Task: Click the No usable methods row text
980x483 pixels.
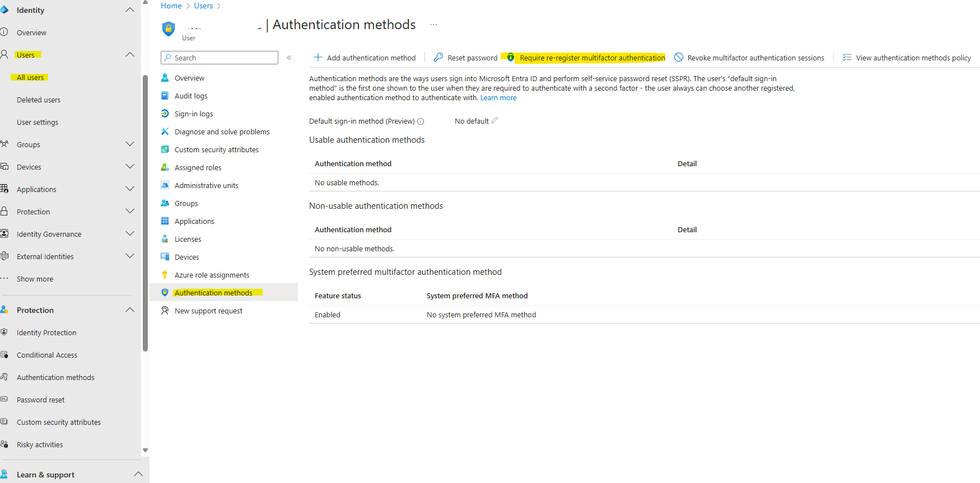Action: (x=347, y=182)
